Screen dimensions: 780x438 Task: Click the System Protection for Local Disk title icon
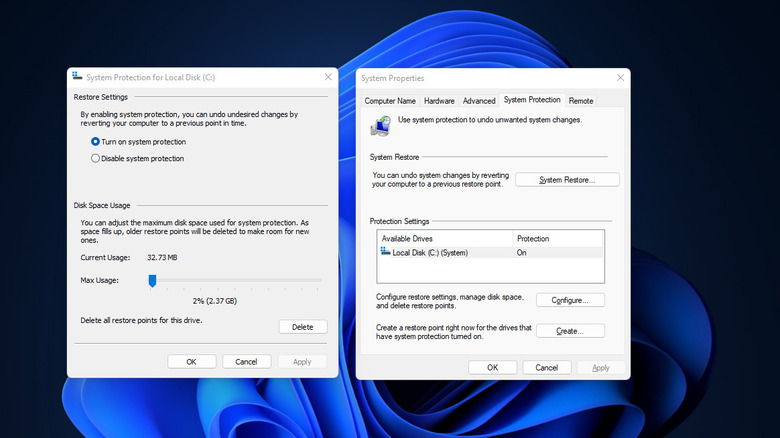tap(76, 77)
